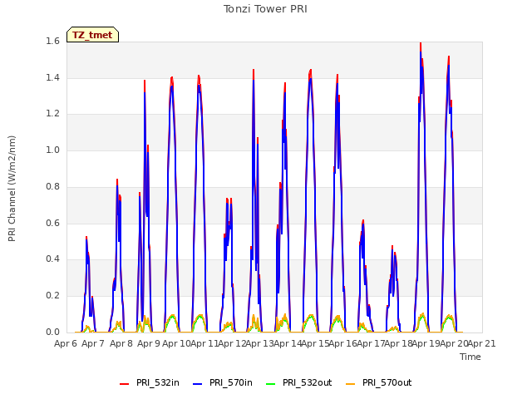Click the 1.0 y-axis tick label
This screenshot has width=532, height=399.
click(x=52, y=150)
